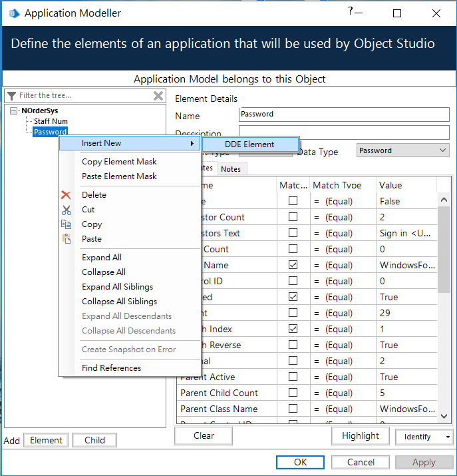Clear the tree filter with X
Screen dimensions: 457x476
(x=158, y=96)
